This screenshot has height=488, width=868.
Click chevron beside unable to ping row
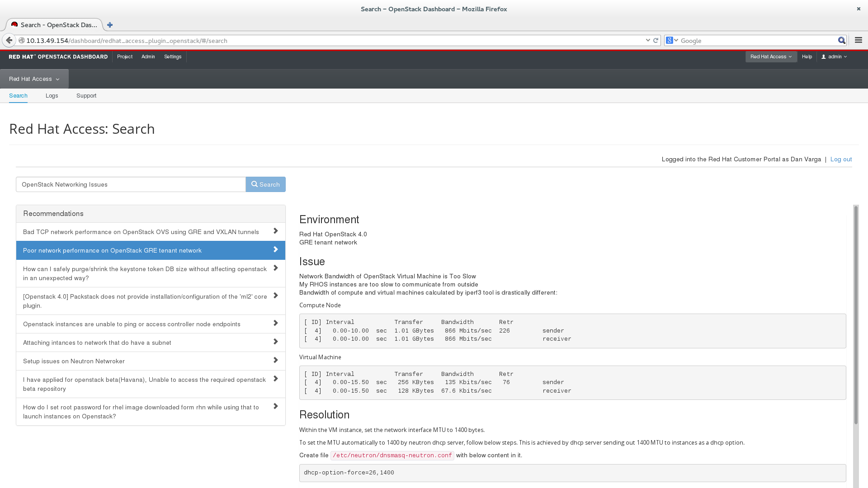[275, 323]
